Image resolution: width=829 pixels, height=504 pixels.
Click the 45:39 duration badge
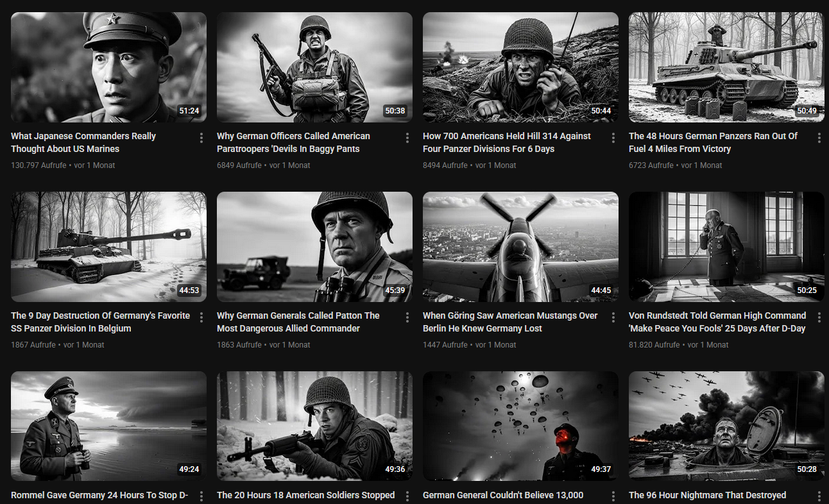(x=395, y=290)
